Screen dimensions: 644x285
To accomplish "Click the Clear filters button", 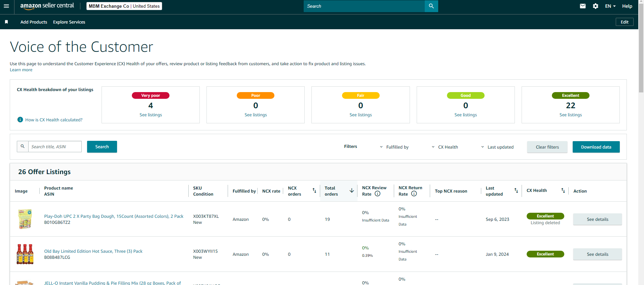I will tap(547, 147).
